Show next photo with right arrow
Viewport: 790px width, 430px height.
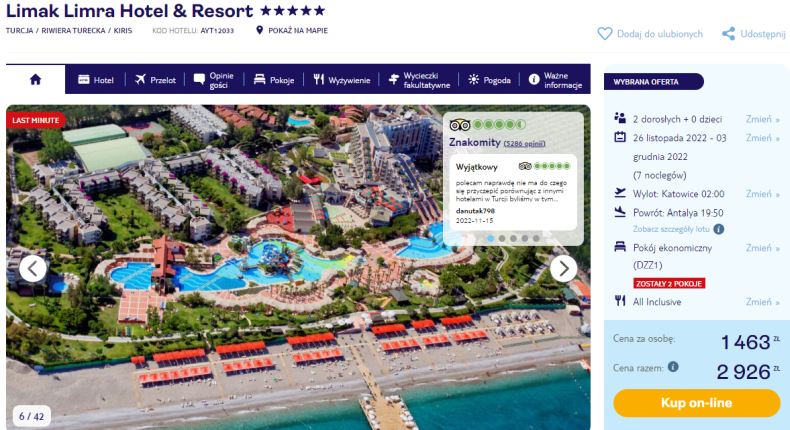pyautogui.click(x=563, y=268)
